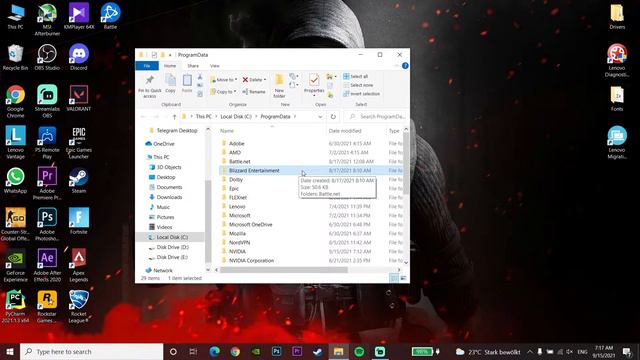Open the MSI Afterburner desktop shortcut
This screenshot has height=360, width=640.
pos(47,19)
